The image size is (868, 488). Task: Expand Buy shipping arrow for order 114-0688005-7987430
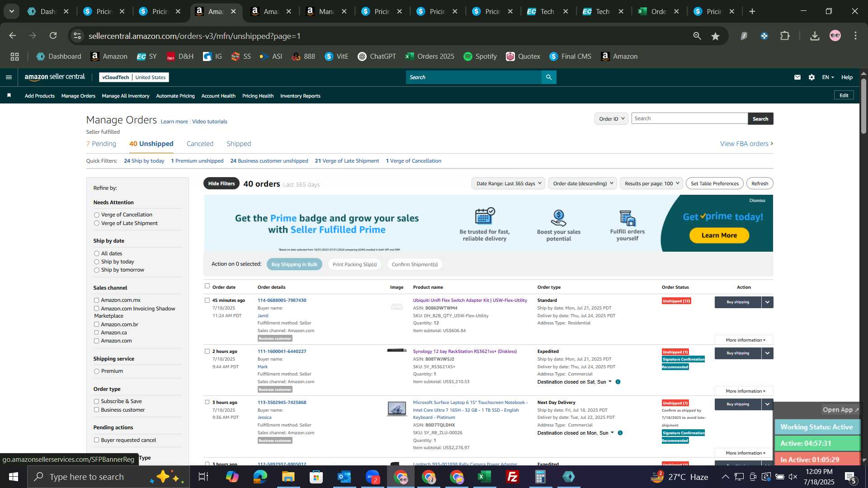click(768, 302)
